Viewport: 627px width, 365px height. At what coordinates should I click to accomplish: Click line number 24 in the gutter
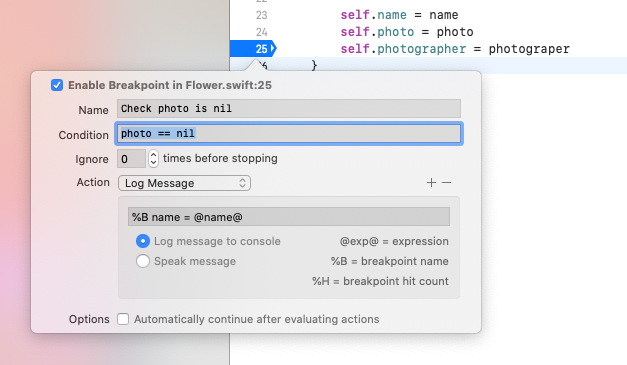(262, 32)
